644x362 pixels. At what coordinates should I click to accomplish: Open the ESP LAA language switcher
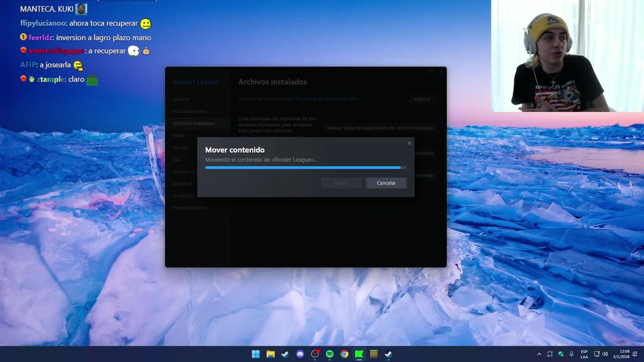tap(584, 354)
